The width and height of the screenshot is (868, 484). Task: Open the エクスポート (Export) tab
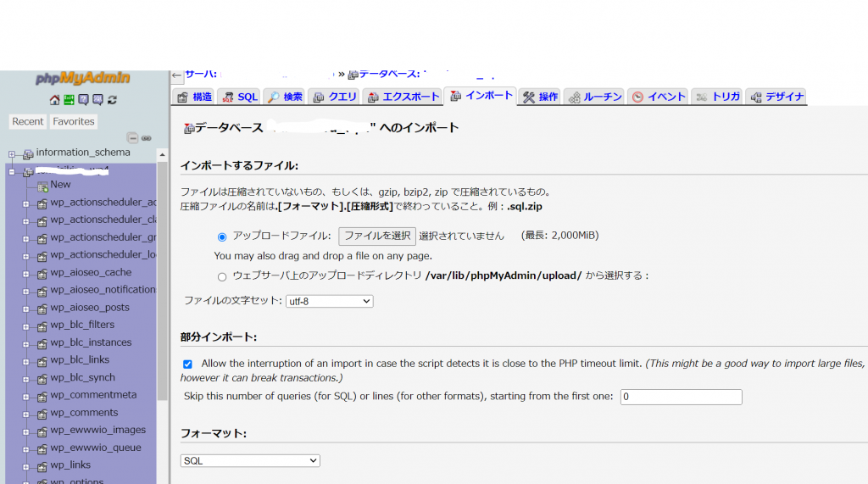pos(403,97)
